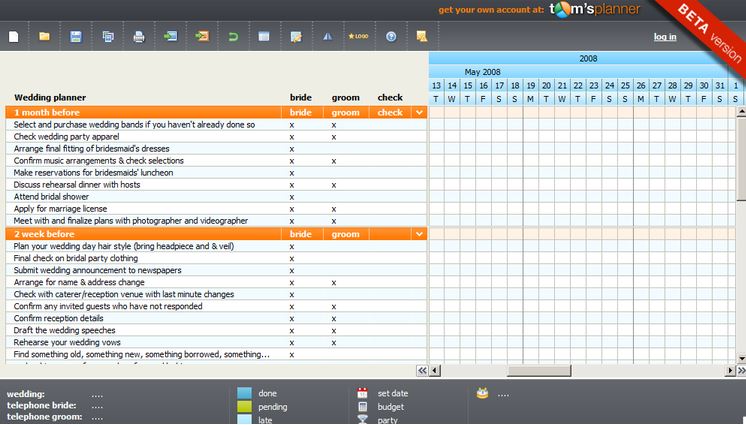Screen dimensions: 746x425
Task: Click the cake icon in the legend
Action: [482, 393]
